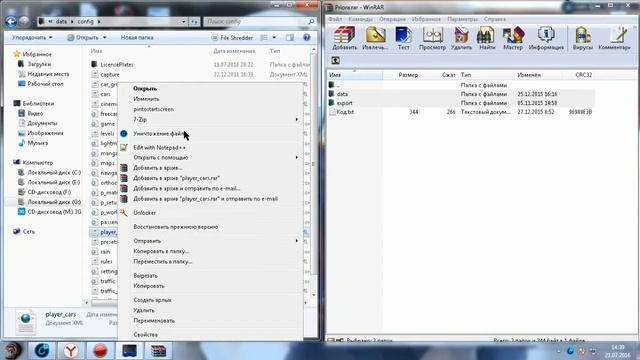Image resolution: width=640 pixels, height=360 pixels.
Task: Click the WinRAR Extract (Извлечь) toolbar icon
Action: (375, 38)
